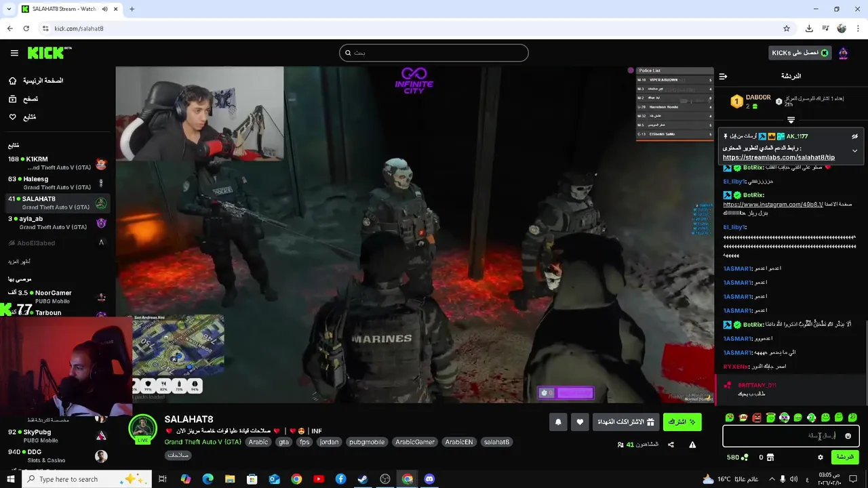The height and width of the screenshot is (488, 868).
Task: Open NoorGamer recommended channel
Action: tap(58, 296)
